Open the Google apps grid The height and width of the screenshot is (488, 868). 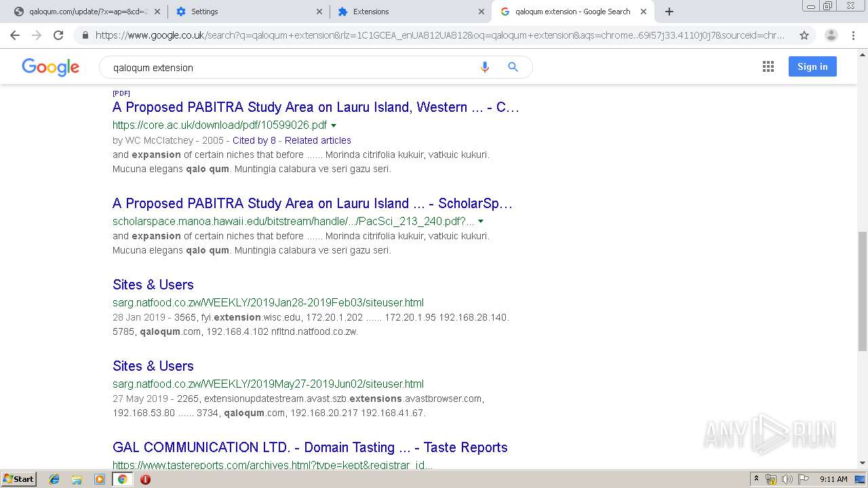[x=768, y=66]
